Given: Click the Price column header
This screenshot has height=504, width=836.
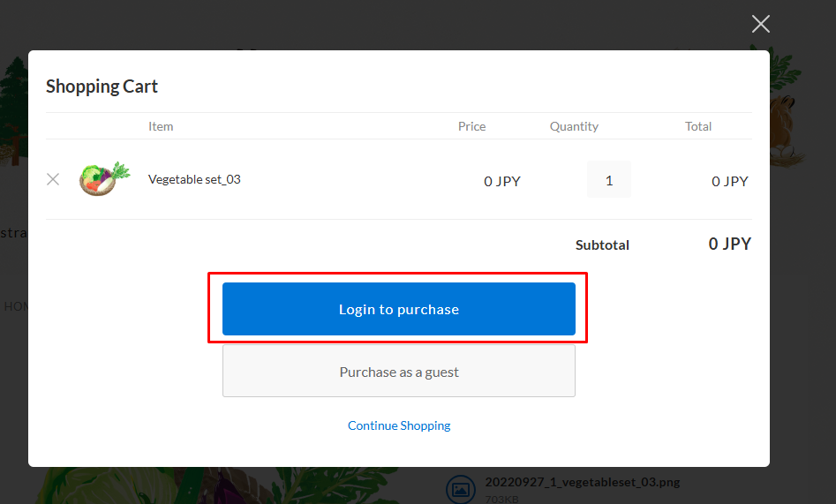Looking at the screenshot, I should (x=471, y=126).
